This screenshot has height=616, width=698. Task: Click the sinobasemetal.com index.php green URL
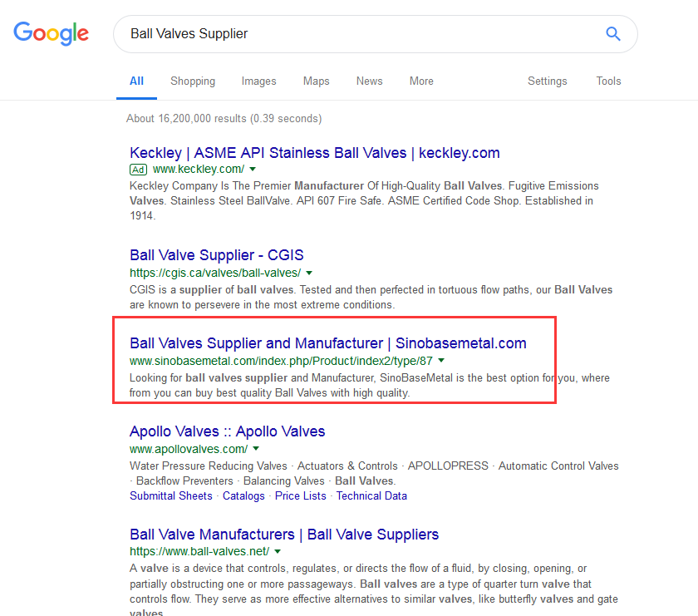tap(281, 361)
